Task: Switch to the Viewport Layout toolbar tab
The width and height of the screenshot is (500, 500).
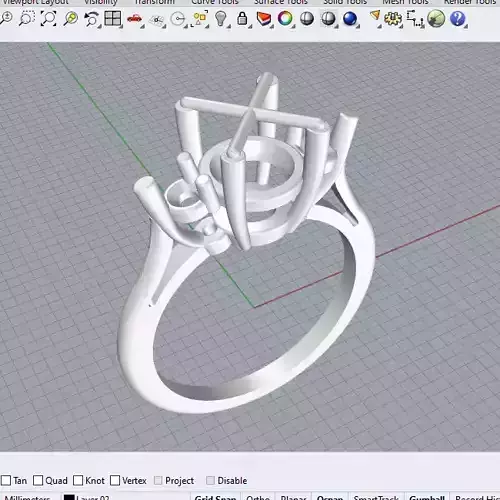Action: coord(36,2)
